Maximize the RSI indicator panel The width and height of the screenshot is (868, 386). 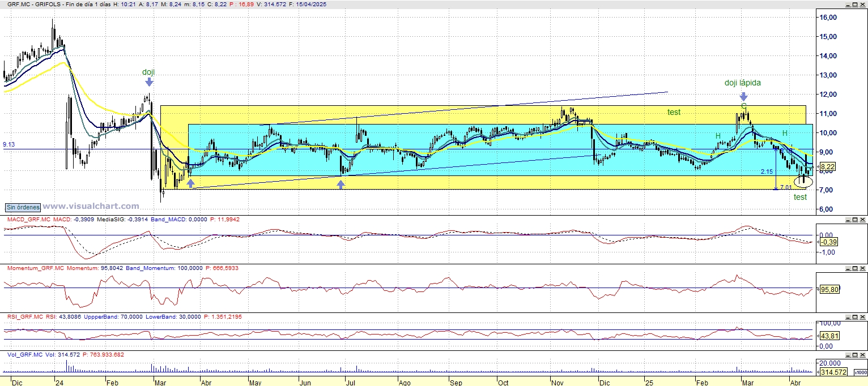(x=854, y=317)
